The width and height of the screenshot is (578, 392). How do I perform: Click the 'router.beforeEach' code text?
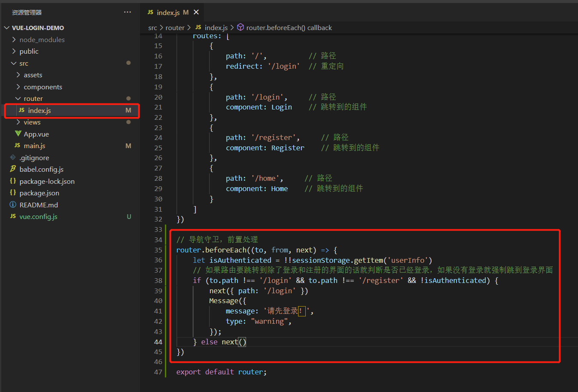pyautogui.click(x=211, y=250)
